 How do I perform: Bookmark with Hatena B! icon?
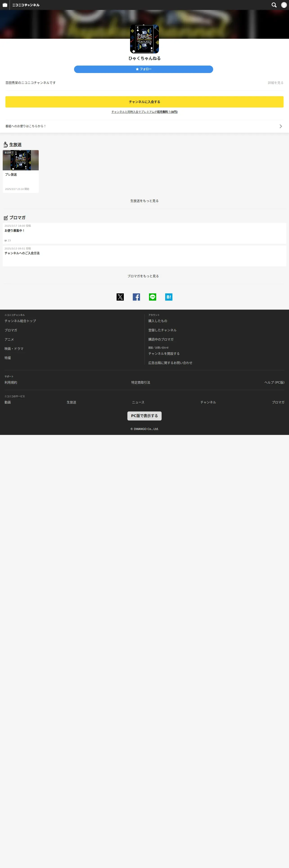[x=169, y=297]
